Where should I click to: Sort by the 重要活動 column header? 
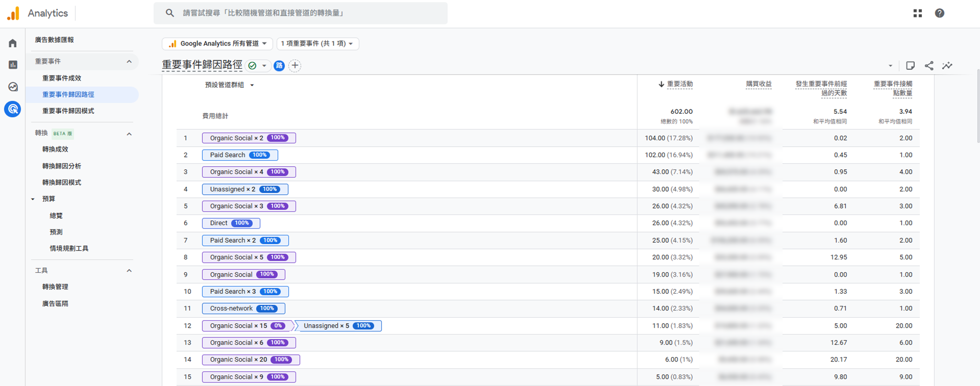point(679,84)
